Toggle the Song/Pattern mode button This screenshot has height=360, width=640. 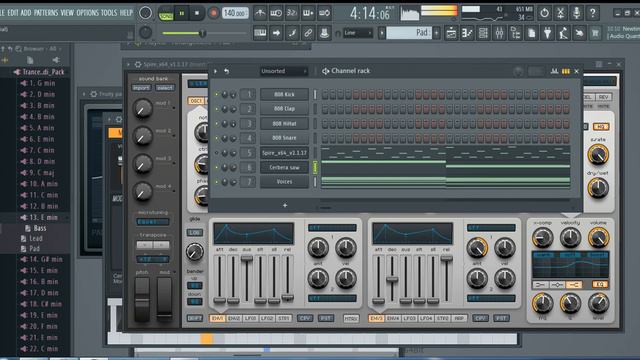tap(166, 13)
